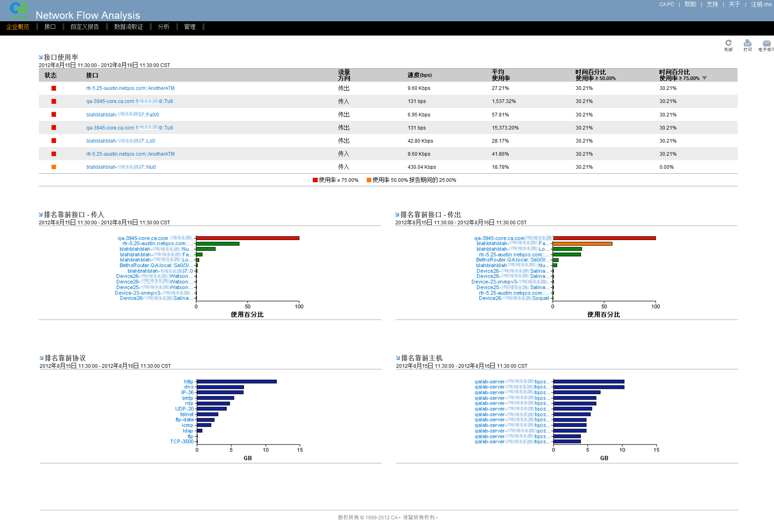Screen dimensions: 774x532
Task: Open rtr-5.25-austin AnotherATM link in first row
Action: [130, 88]
